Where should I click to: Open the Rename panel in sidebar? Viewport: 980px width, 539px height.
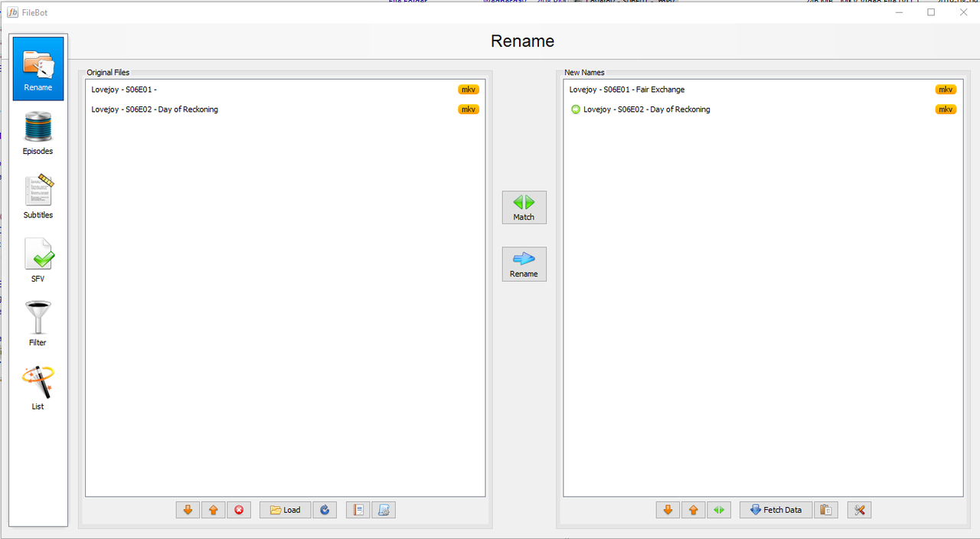[x=38, y=68]
